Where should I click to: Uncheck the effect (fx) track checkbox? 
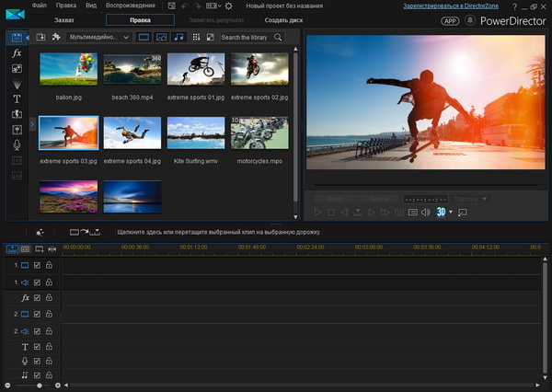pyautogui.click(x=37, y=298)
